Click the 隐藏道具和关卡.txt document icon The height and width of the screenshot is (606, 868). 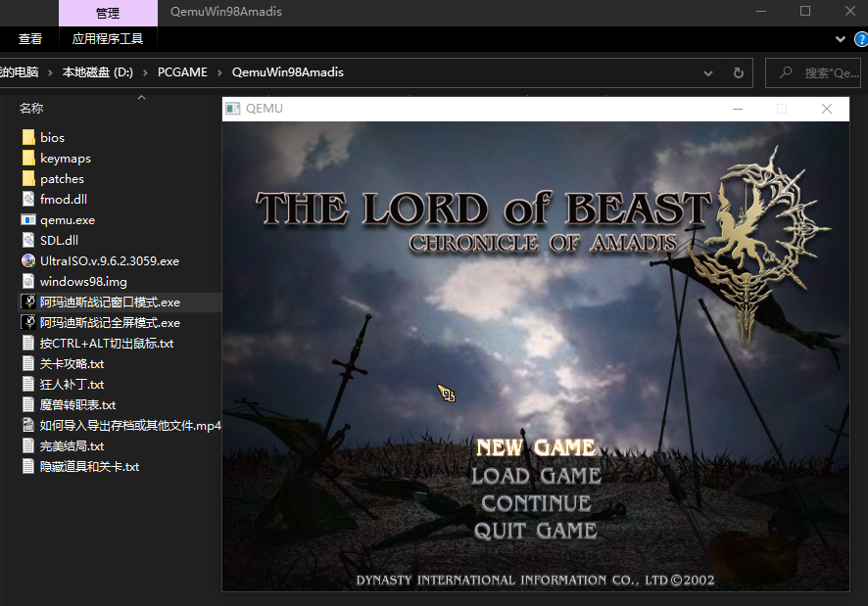(x=28, y=467)
